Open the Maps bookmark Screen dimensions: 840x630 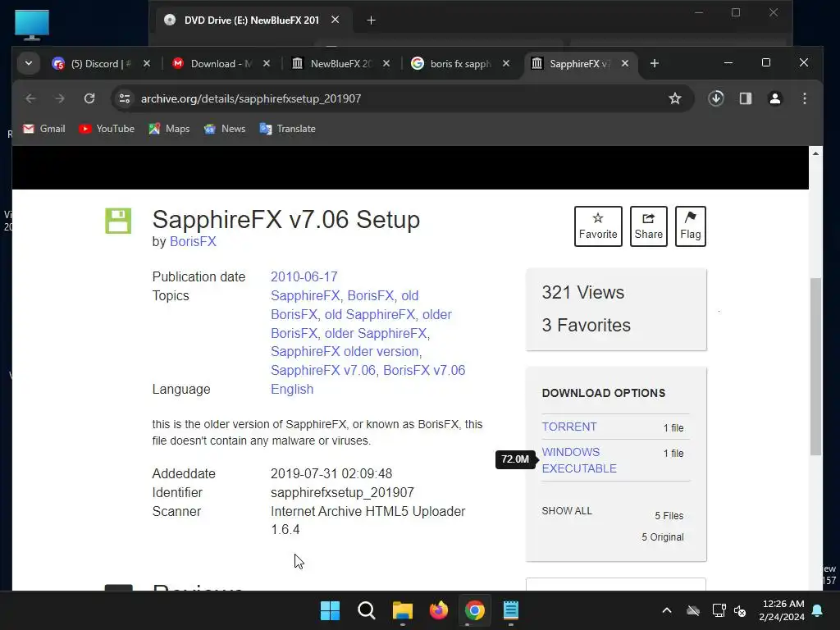coord(169,129)
